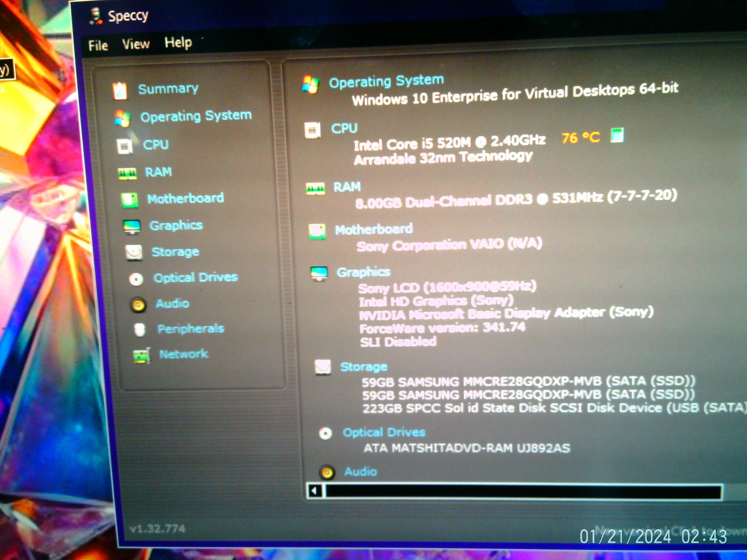747x560 pixels.
Task: Select the Optical Drives disc icon in sidebar
Action: pos(136,279)
